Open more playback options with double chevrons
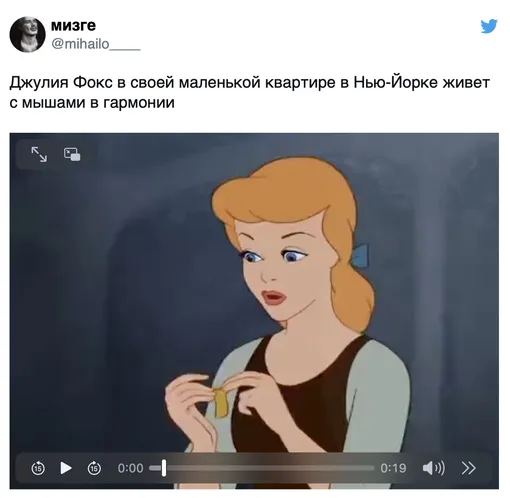Image resolution: width=510 pixels, height=498 pixels. [468, 468]
